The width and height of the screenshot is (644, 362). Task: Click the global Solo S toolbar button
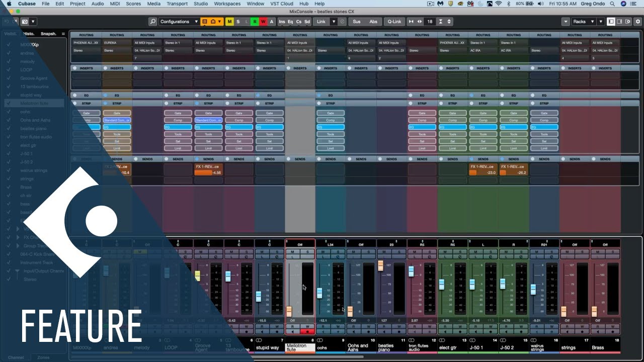[x=238, y=22]
